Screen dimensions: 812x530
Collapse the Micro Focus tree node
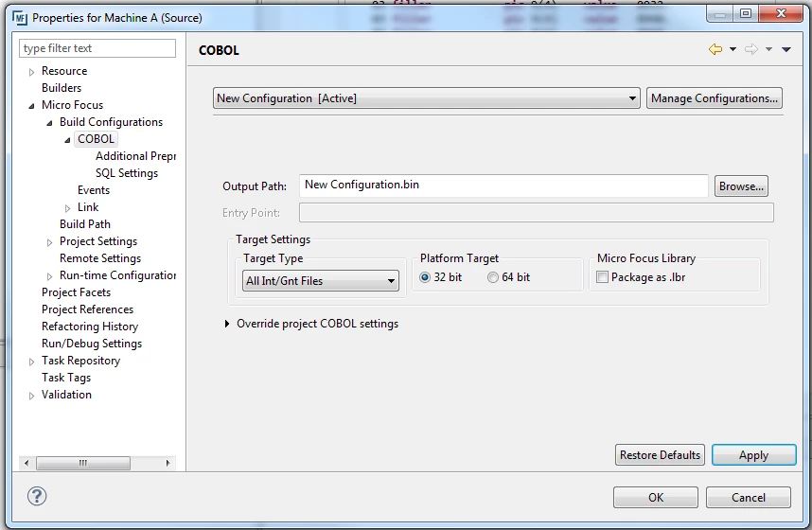pos(31,106)
